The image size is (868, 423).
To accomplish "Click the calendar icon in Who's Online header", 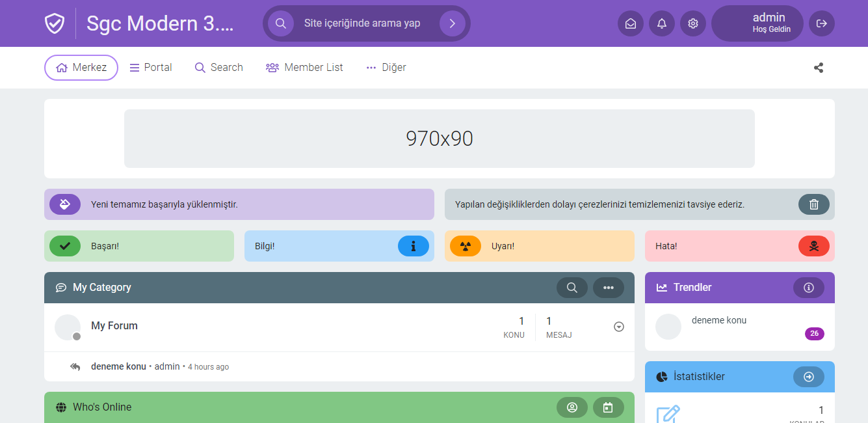I will tap(608, 407).
